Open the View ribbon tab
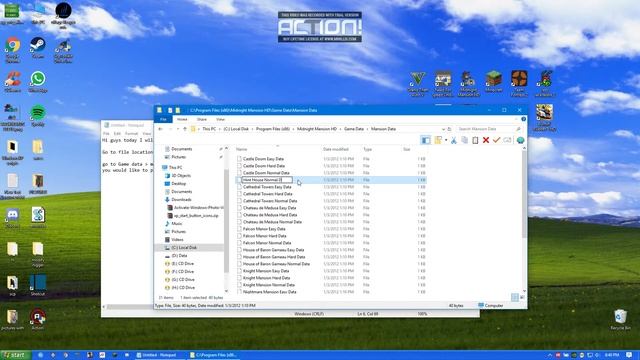The width and height of the screenshot is (640, 360). 220,119
